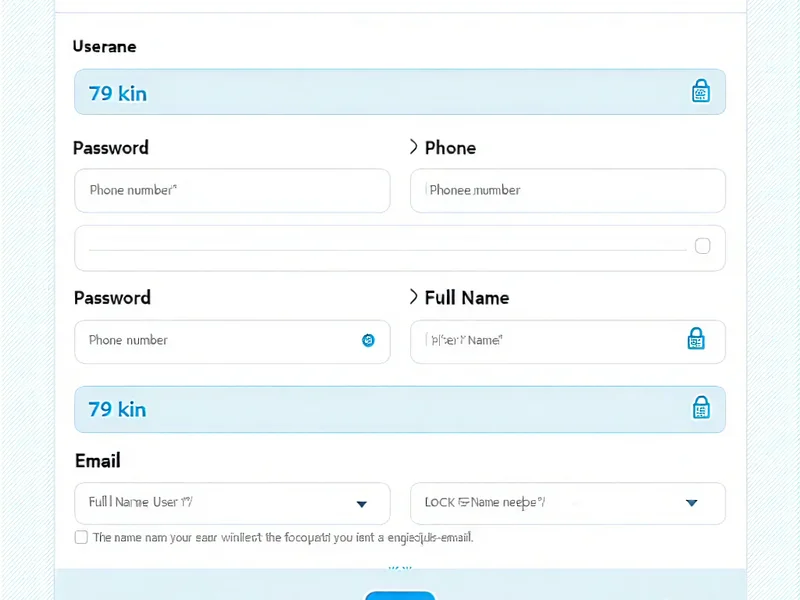
Task: Click the lock icon in the Userane field
Action: [x=701, y=92]
